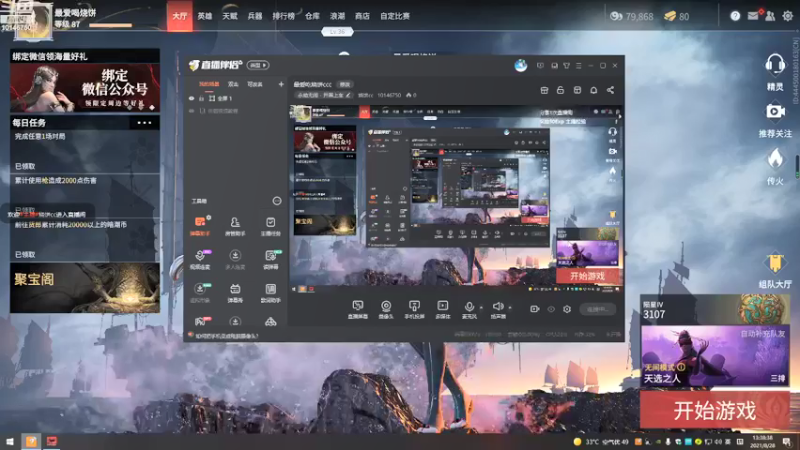This screenshot has width=800, height=450.
Task: Add 多媒体 media source
Action: (442, 309)
